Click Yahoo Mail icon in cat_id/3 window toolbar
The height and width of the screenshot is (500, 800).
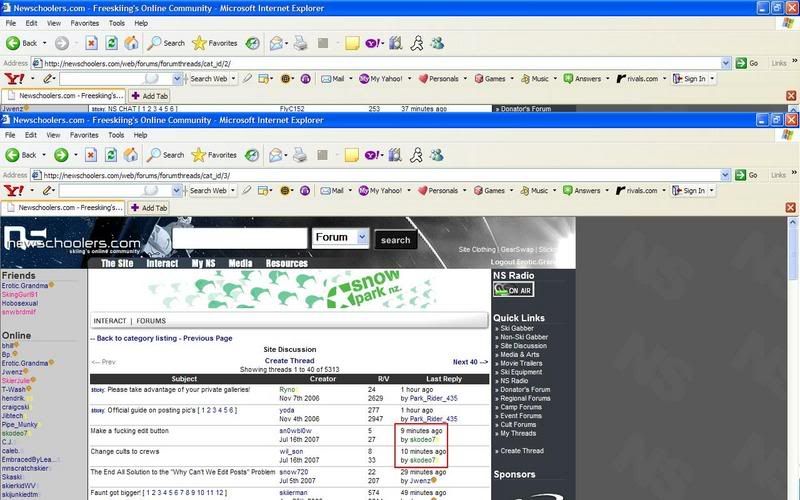331,190
